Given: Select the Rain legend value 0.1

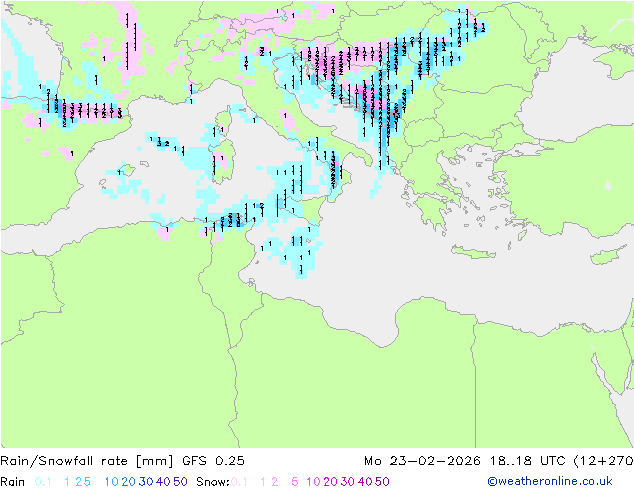Looking at the screenshot, I should [43, 482].
